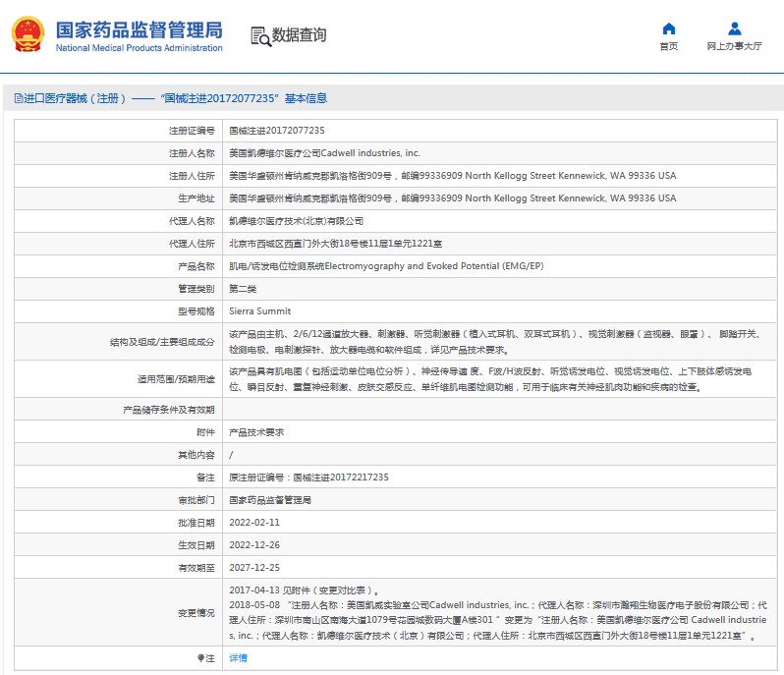Click the bulb icon beside 注

pos(200,658)
